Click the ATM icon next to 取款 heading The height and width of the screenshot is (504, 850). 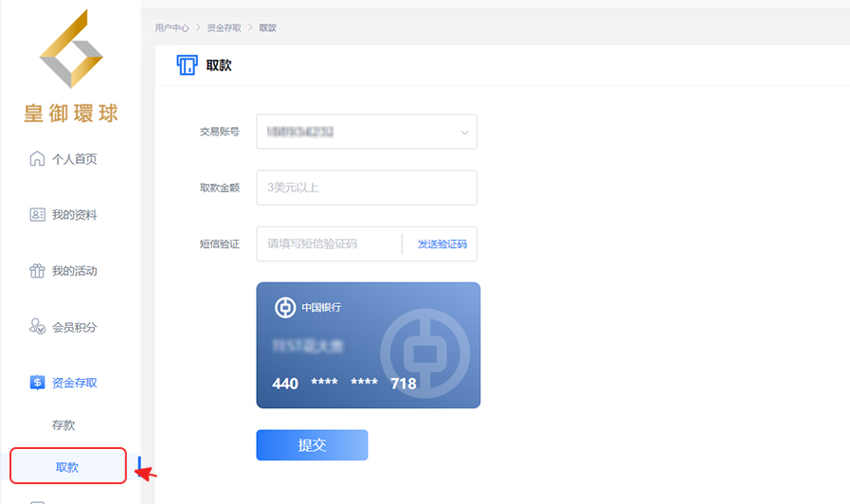[187, 65]
